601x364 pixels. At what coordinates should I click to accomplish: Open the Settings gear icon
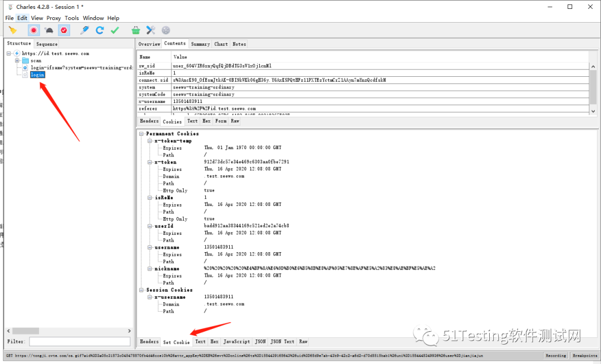click(x=166, y=30)
